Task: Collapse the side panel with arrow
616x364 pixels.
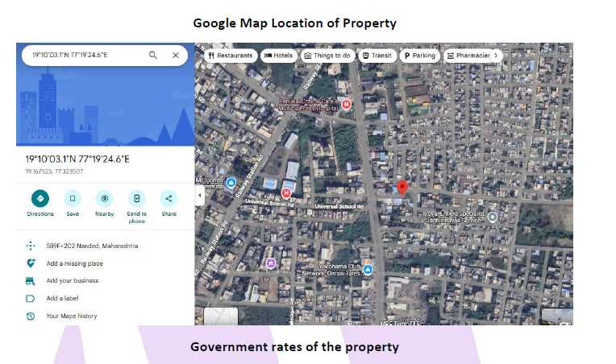Action: coord(200,196)
